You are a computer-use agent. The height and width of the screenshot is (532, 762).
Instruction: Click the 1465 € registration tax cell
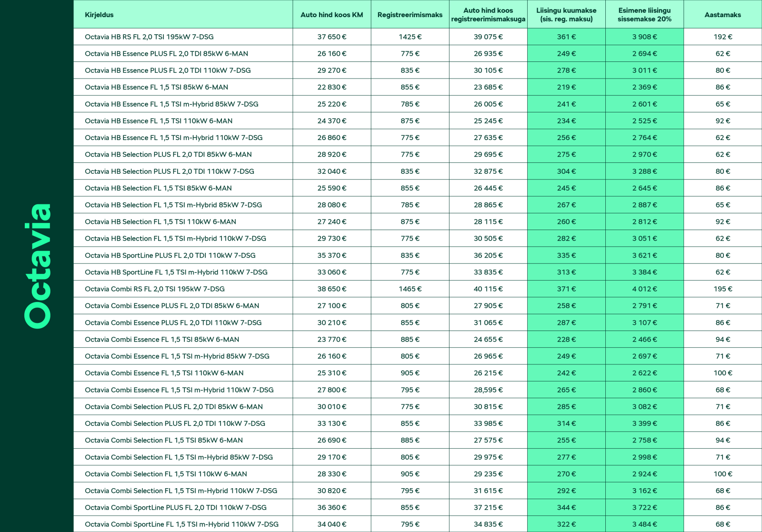(410, 289)
